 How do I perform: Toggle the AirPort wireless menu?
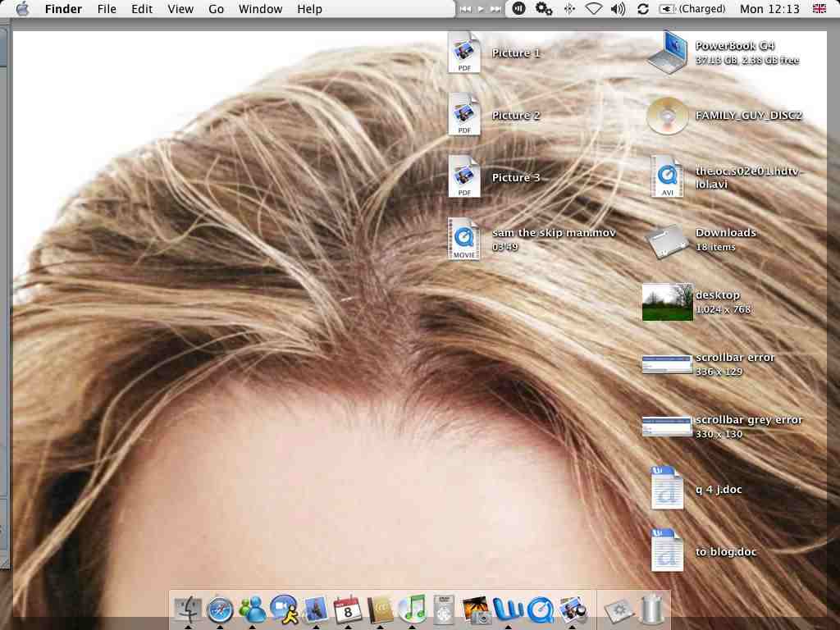coord(593,9)
